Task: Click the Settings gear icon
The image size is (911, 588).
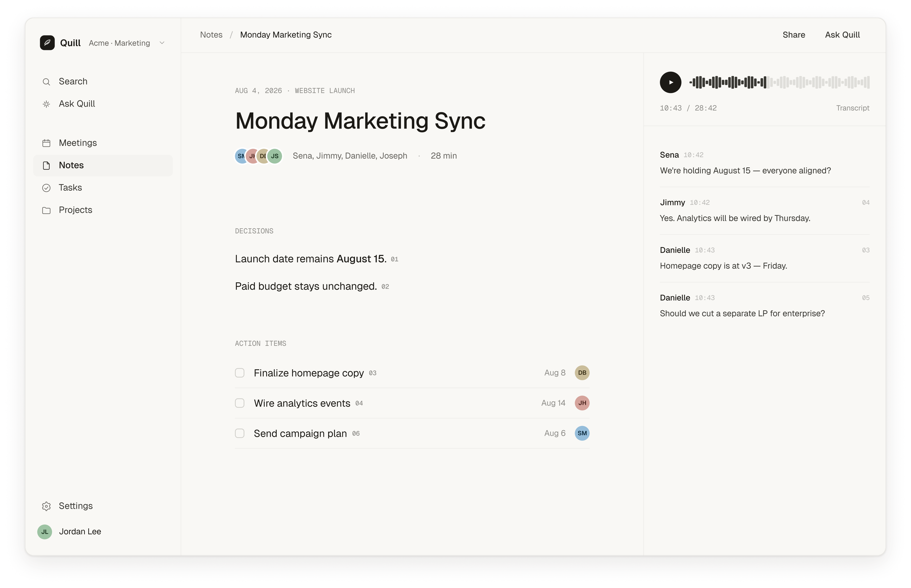Action: [x=46, y=506]
